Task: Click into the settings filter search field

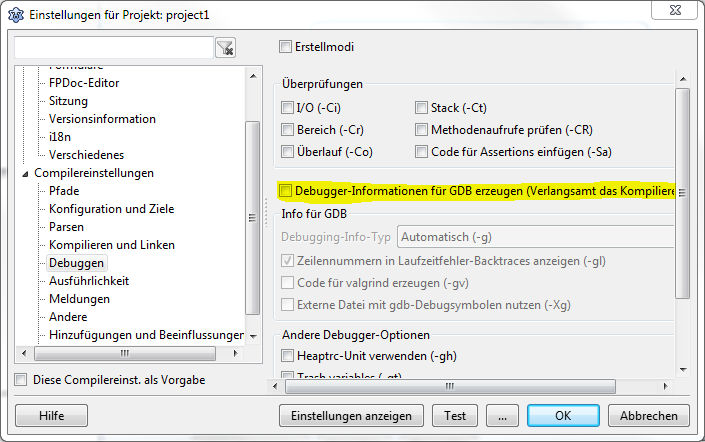Action: (x=113, y=47)
